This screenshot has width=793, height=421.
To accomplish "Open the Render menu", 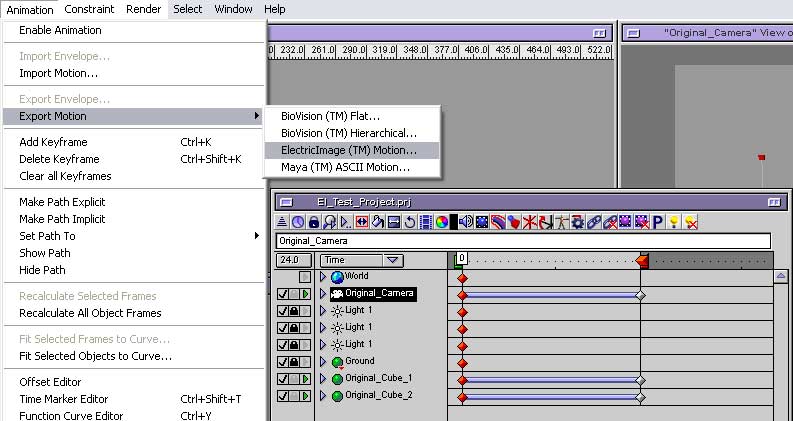I will coord(143,9).
